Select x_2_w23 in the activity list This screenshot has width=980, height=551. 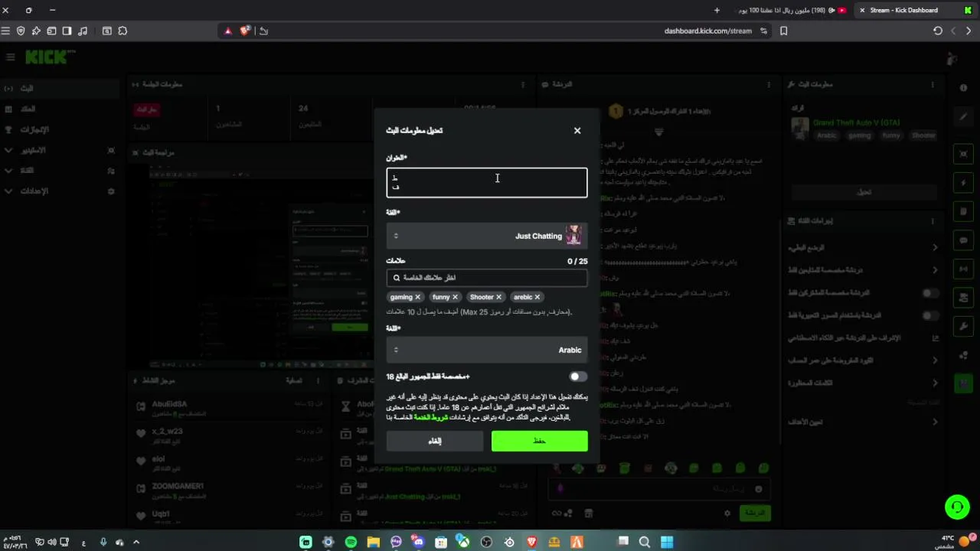coord(167,432)
